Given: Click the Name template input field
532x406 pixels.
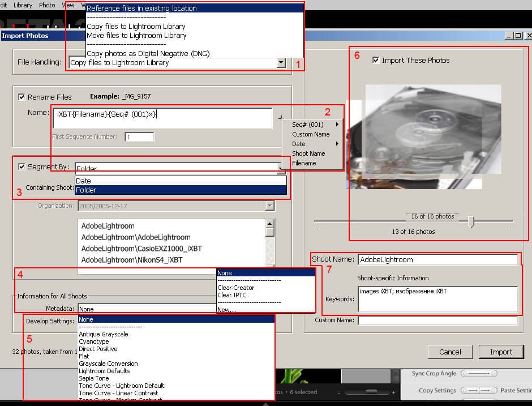Looking at the screenshot, I should point(162,118).
